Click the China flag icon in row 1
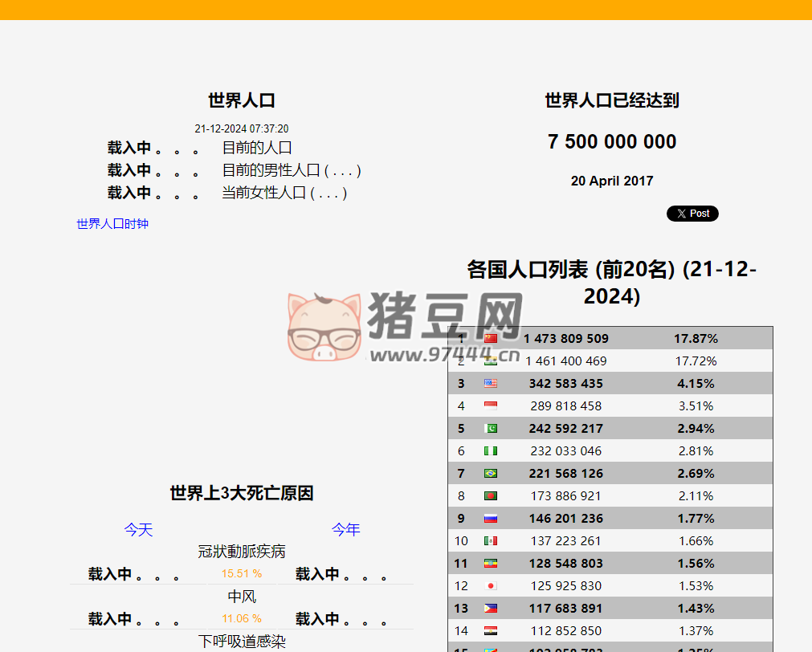The height and width of the screenshot is (652, 812). click(x=491, y=338)
